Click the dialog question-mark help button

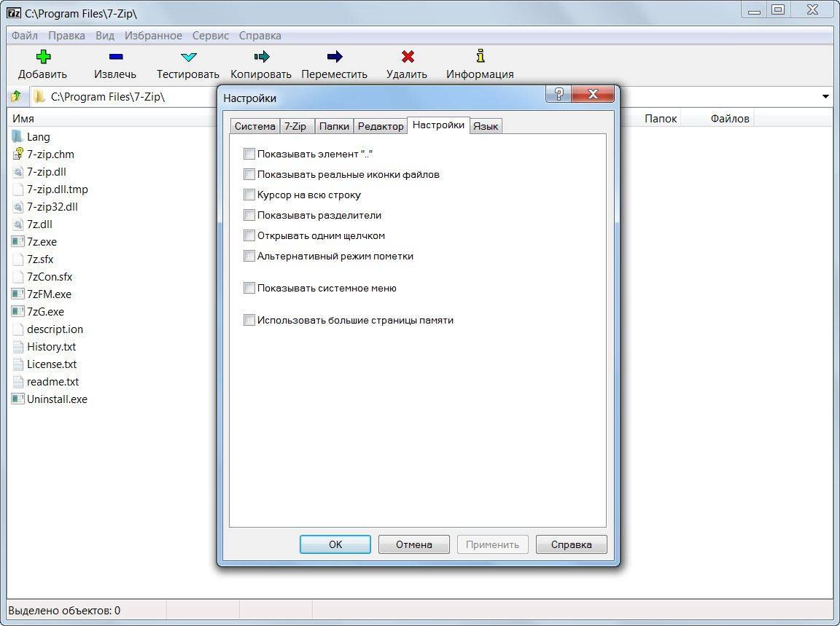(x=559, y=94)
